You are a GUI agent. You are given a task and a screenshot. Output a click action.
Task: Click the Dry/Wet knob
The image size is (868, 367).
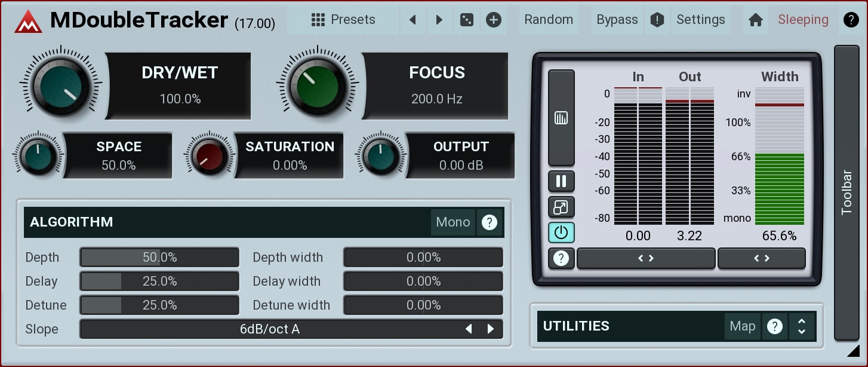pos(61,85)
